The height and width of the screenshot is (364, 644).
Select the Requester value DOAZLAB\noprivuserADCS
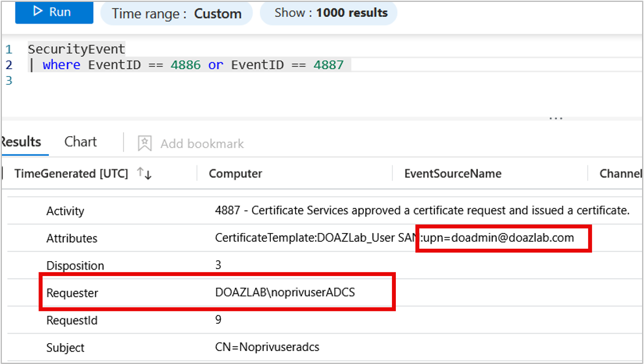[285, 293]
